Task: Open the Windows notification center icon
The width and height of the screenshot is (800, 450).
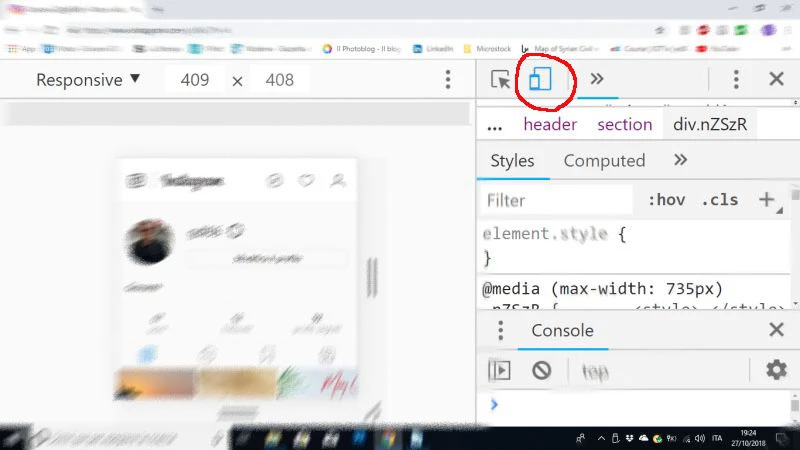Action: (x=782, y=438)
